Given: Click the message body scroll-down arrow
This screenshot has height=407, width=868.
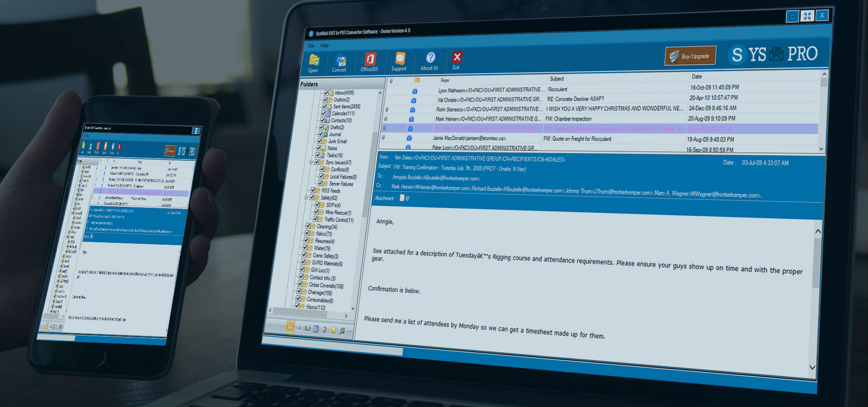Looking at the screenshot, I should click(x=812, y=367).
